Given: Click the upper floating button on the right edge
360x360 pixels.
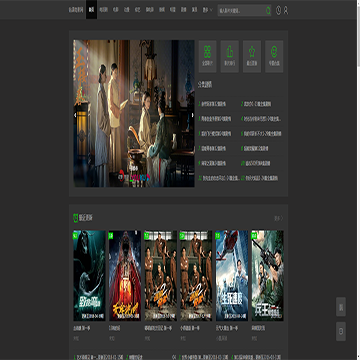Looking at the screenshot, I should (x=341, y=307).
